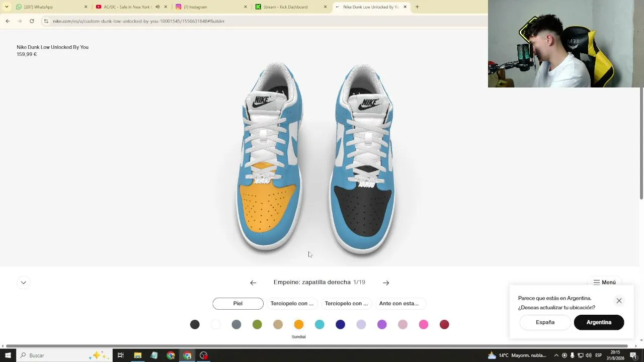The width and height of the screenshot is (644, 362).
Task: Mute the AC/DC YouTube tab audio
Action: (157, 7)
